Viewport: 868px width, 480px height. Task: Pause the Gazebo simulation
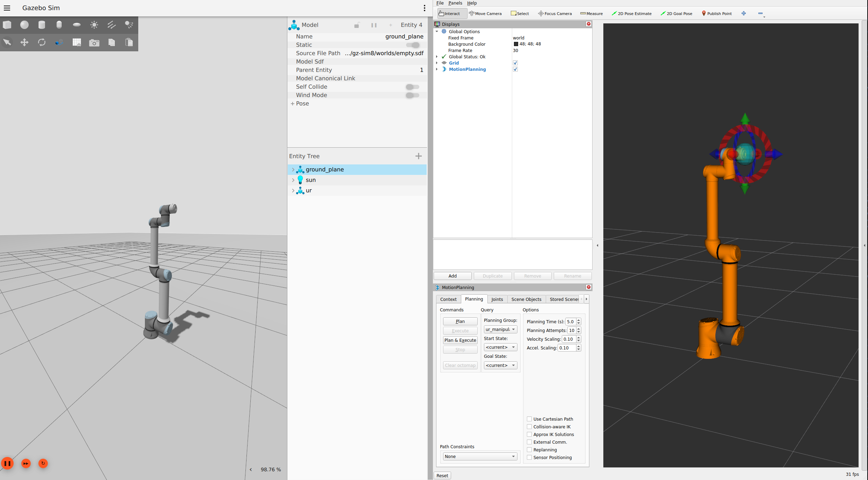click(7, 463)
